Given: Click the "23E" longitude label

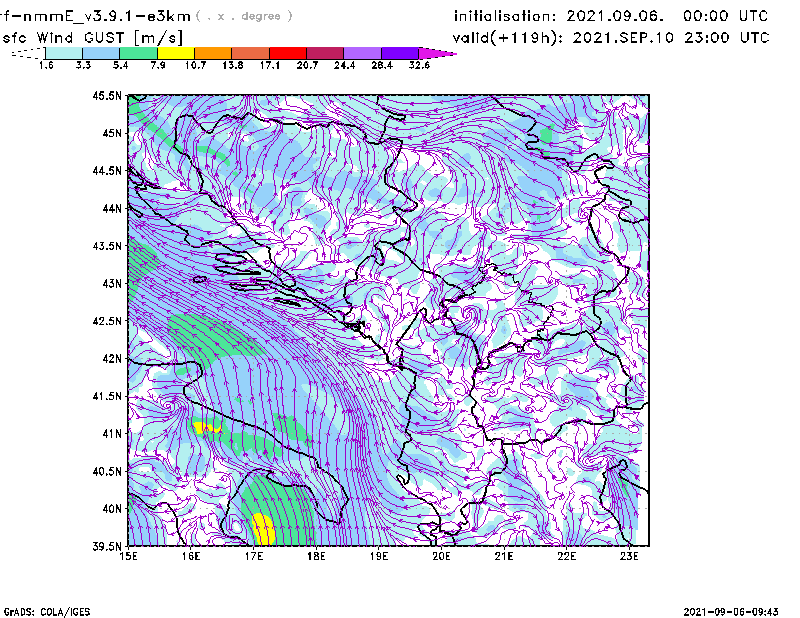Looking at the screenshot, I should pos(629,556).
